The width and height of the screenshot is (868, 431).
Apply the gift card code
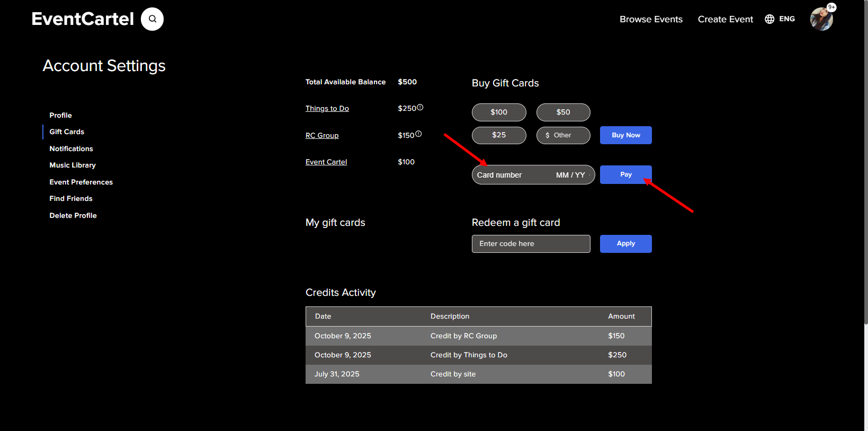[625, 244]
